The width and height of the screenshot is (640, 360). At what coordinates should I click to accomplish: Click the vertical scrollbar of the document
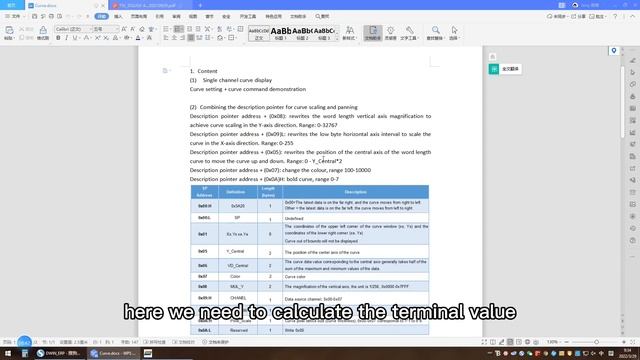[622, 102]
